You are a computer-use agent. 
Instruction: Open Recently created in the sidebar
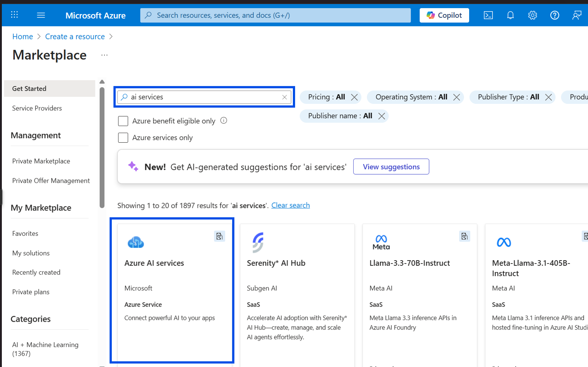pyautogui.click(x=36, y=272)
